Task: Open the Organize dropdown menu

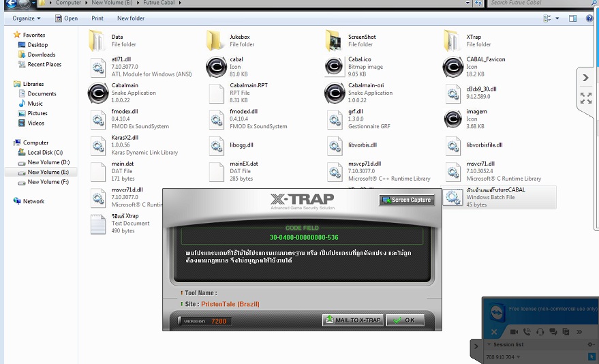Action: [27, 18]
